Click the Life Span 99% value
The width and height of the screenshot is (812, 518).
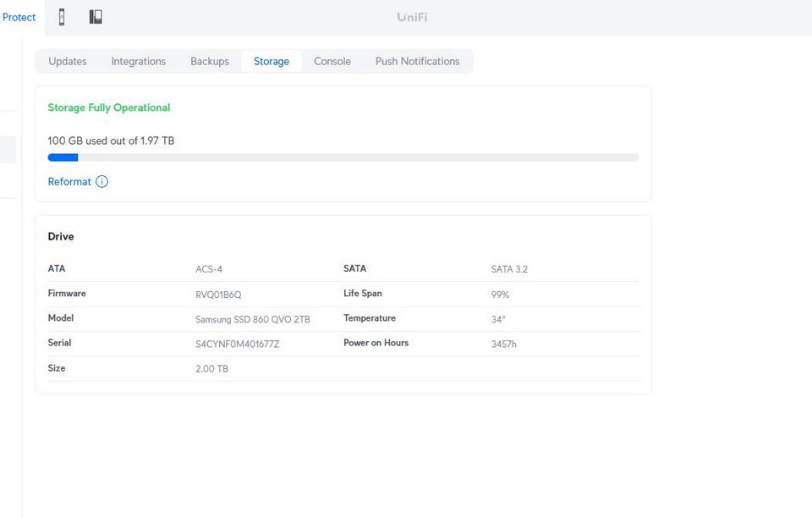(500, 295)
